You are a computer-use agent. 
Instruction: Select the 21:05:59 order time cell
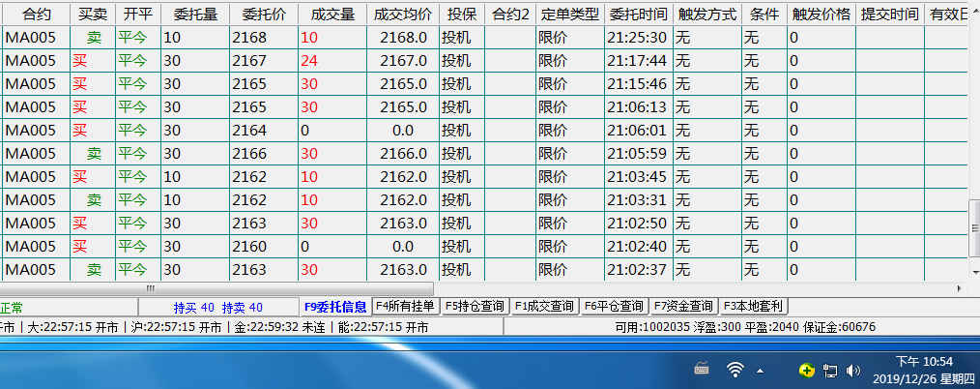tap(639, 153)
